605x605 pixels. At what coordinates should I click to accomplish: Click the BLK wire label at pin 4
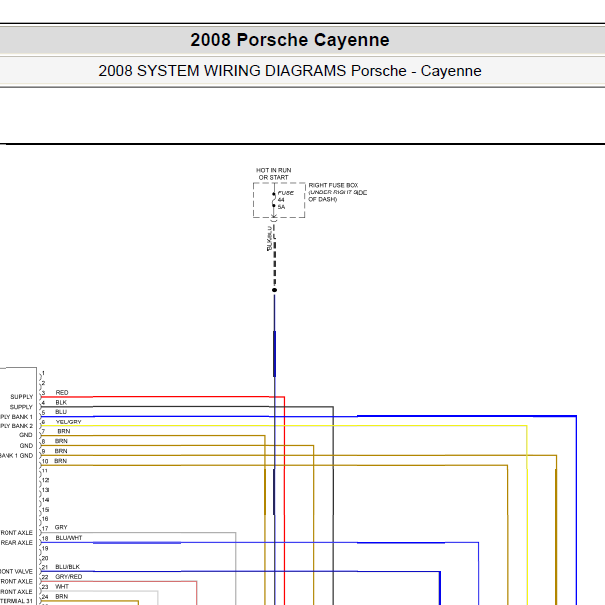61,402
